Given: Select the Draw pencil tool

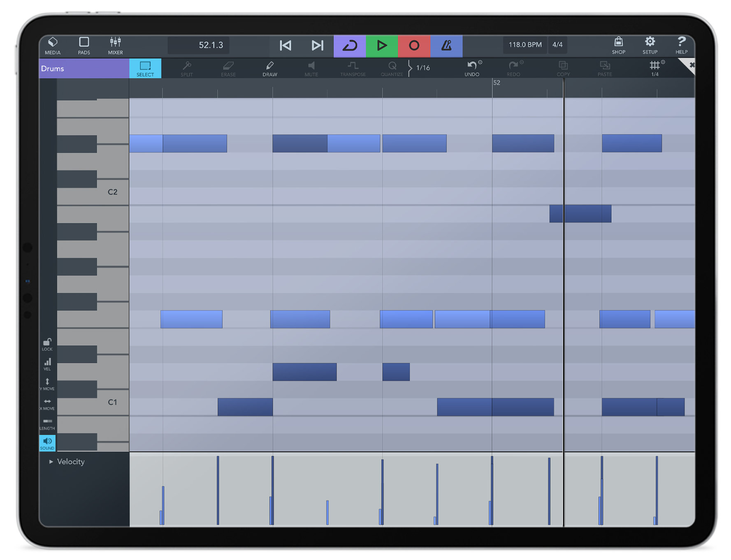Looking at the screenshot, I should 269,68.
